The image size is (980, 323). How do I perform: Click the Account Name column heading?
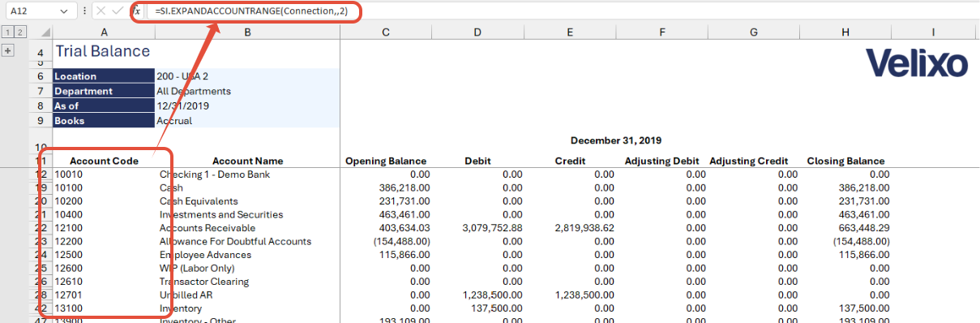click(247, 161)
